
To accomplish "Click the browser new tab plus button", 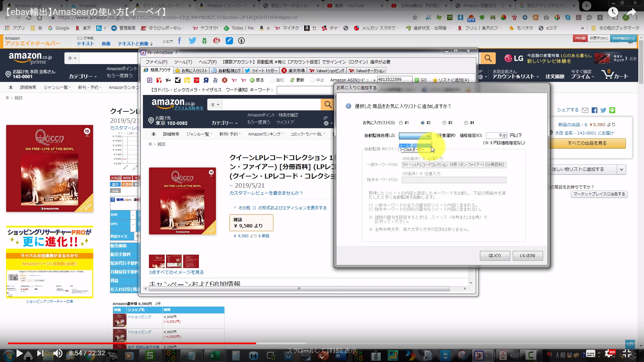I will [587, 6].
